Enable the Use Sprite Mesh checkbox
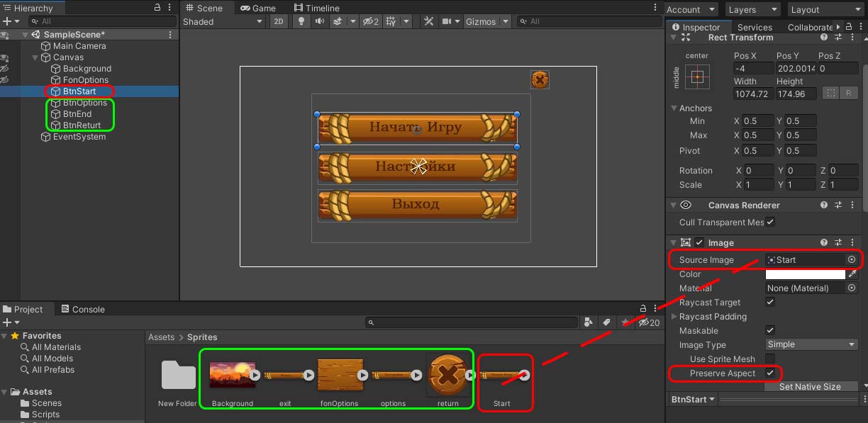 click(x=770, y=359)
